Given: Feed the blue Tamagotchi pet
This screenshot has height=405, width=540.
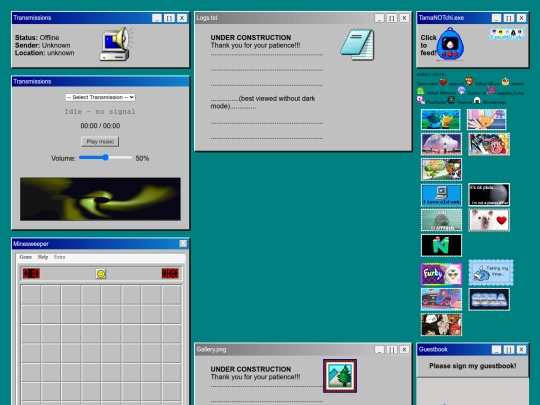Looking at the screenshot, I should point(450,44).
